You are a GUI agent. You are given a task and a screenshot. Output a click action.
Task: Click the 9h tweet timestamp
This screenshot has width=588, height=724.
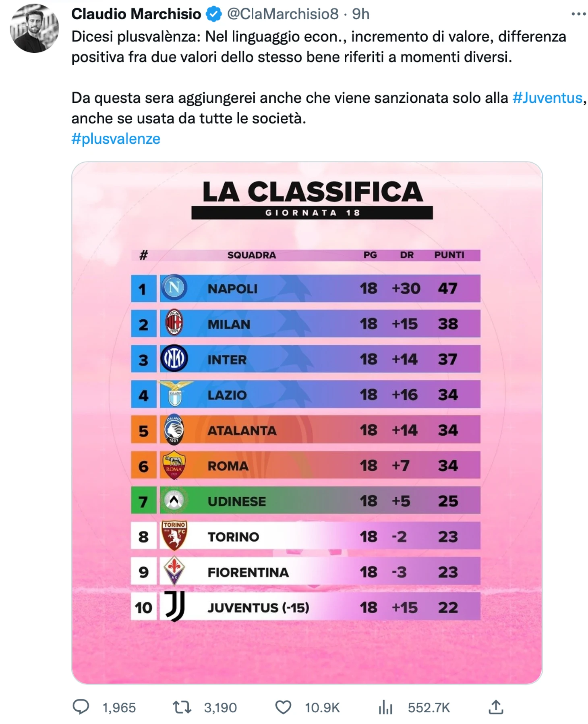click(361, 14)
